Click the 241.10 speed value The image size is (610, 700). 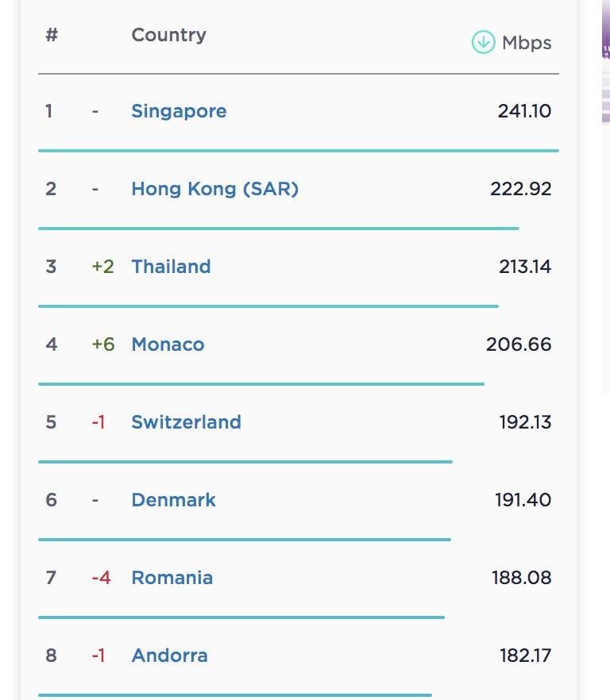(524, 111)
